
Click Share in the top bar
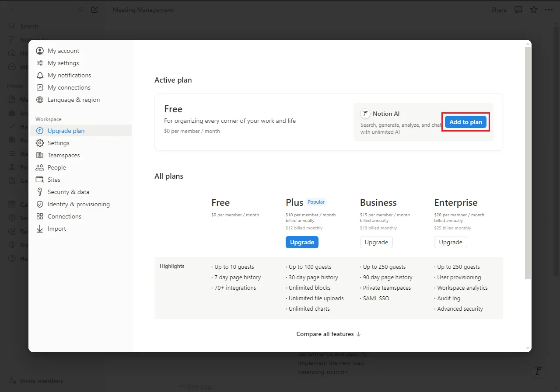click(499, 10)
